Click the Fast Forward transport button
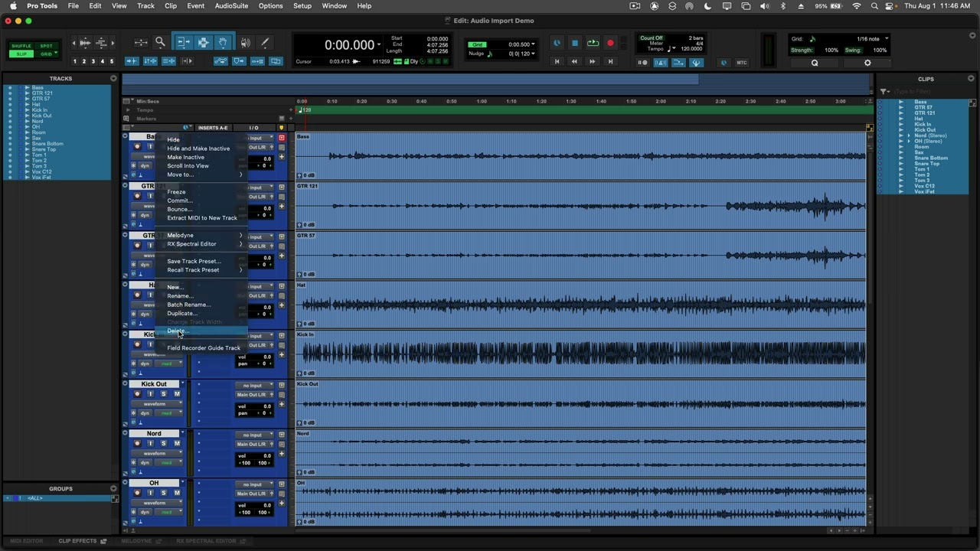 [x=593, y=62]
